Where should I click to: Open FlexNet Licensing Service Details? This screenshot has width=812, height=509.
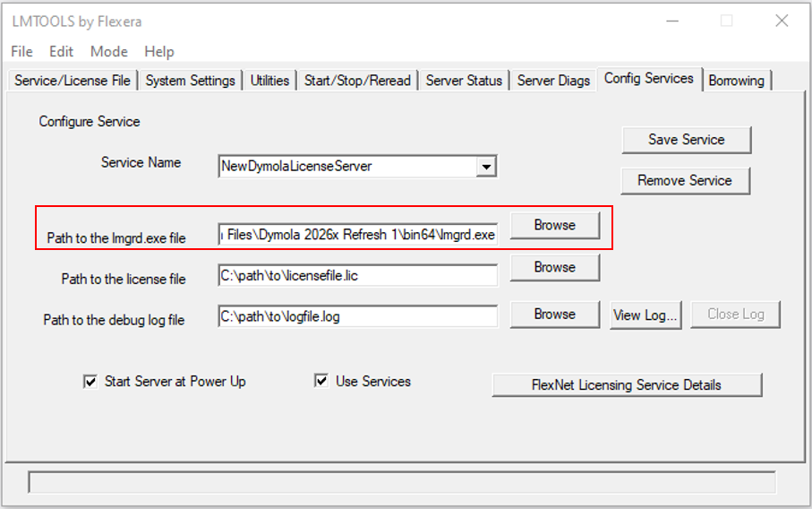coord(626,385)
